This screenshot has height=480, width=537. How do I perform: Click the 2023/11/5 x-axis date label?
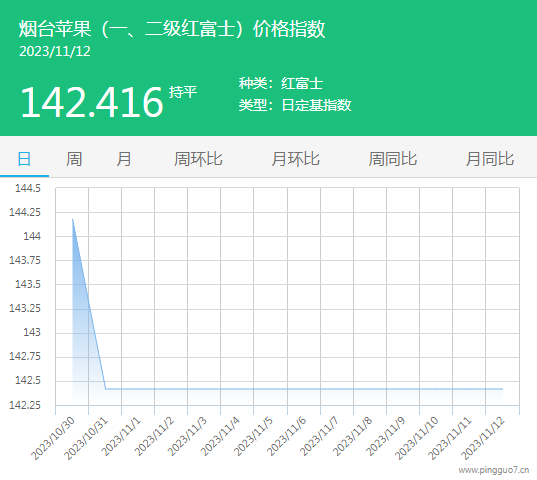pos(253,436)
